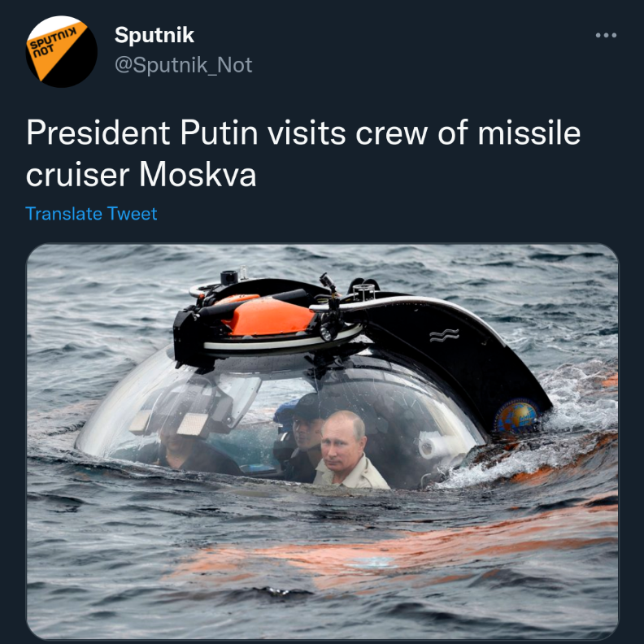Image resolution: width=644 pixels, height=644 pixels.
Task: Click the man in beige shirt in photo
Action: pos(348,450)
